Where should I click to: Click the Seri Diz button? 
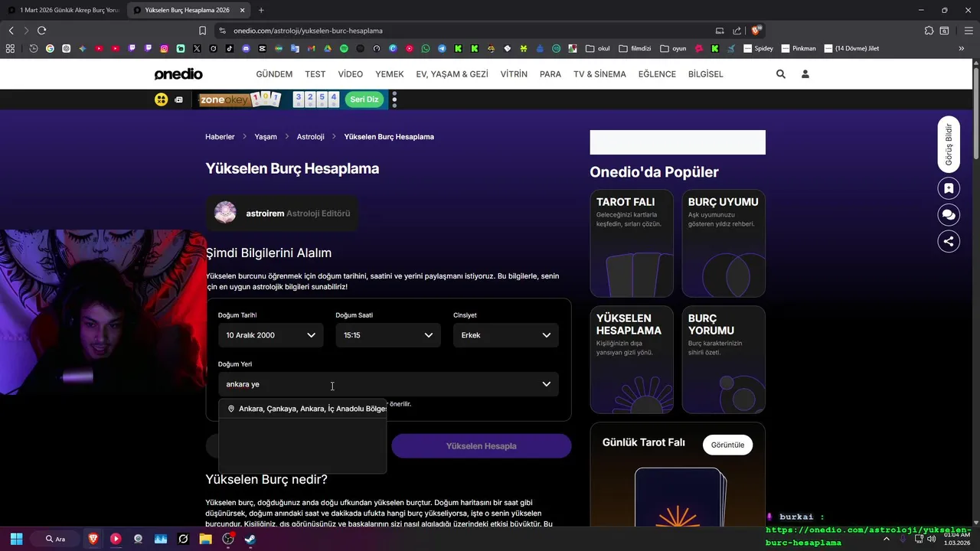pyautogui.click(x=364, y=99)
